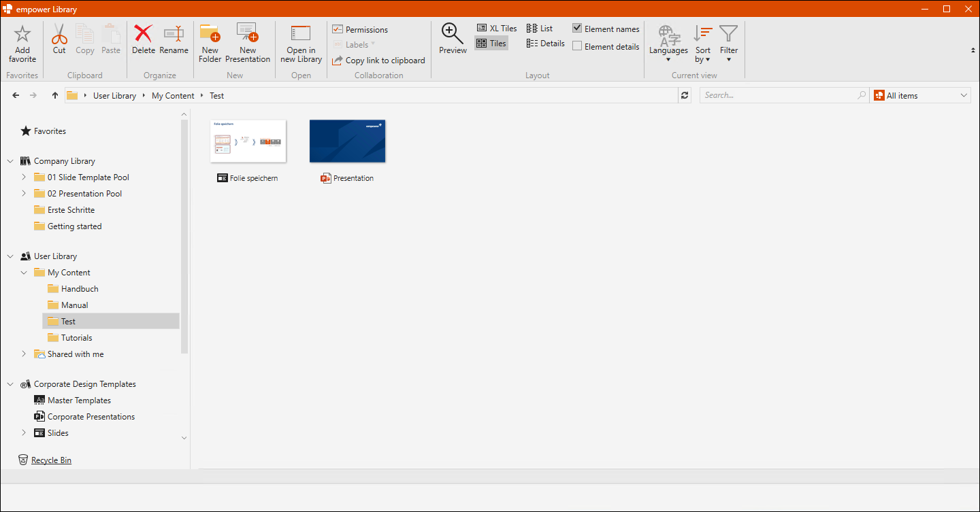980x512 pixels.
Task: Select the Test folder in the tree
Action: point(111,322)
